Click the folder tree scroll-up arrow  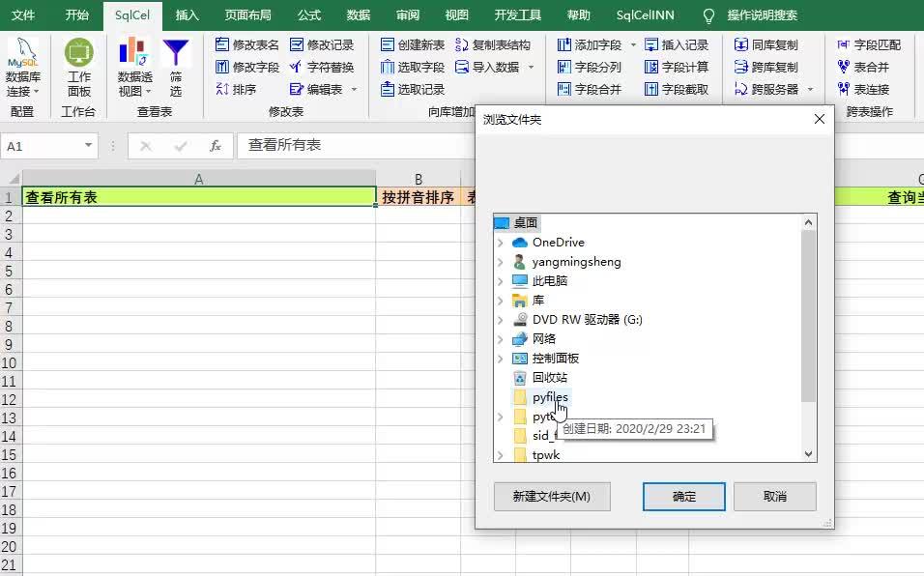(808, 222)
